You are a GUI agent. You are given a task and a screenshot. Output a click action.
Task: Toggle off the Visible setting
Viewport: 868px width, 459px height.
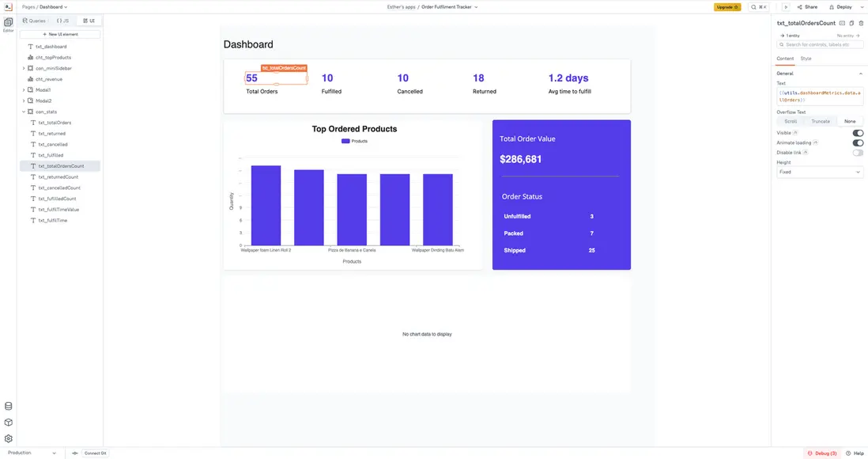858,132
